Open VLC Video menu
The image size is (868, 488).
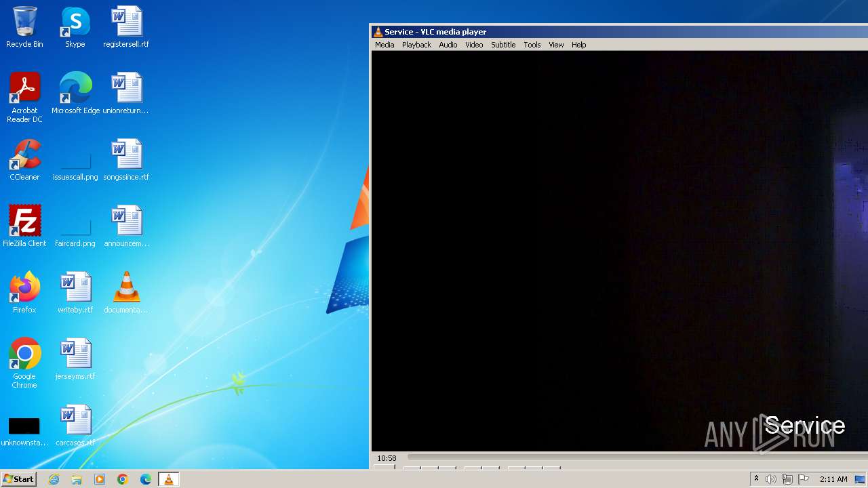click(474, 45)
